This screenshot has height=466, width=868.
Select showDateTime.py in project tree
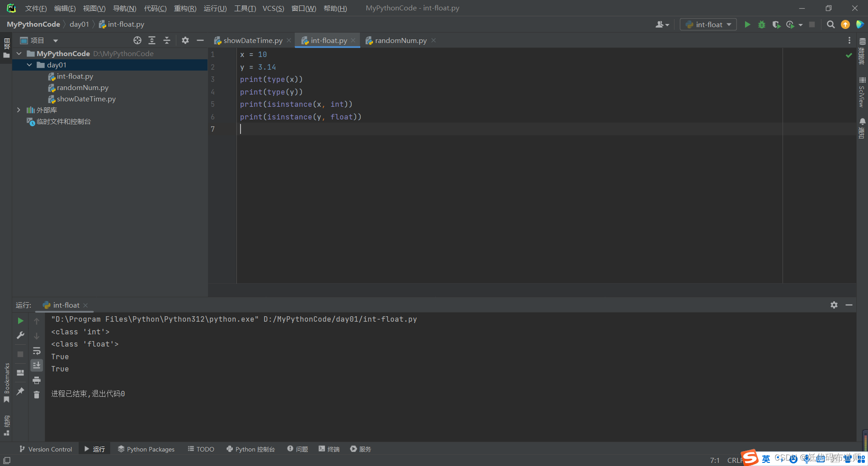pyautogui.click(x=86, y=99)
